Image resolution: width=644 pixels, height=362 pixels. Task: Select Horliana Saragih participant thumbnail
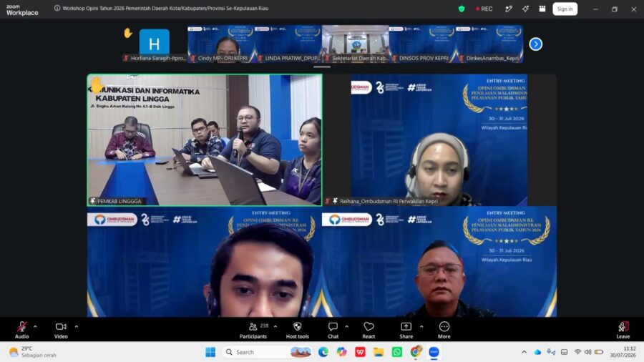154,44
